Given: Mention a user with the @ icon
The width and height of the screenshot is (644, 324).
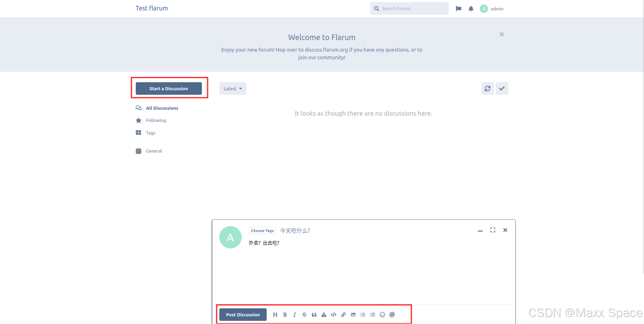Looking at the screenshot, I should point(392,315).
